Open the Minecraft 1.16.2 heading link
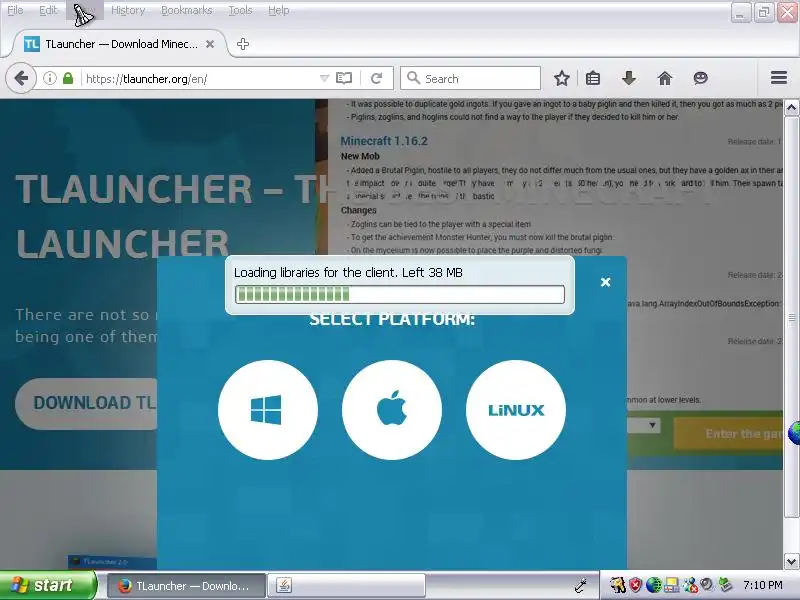The height and width of the screenshot is (600, 800). pos(384,141)
